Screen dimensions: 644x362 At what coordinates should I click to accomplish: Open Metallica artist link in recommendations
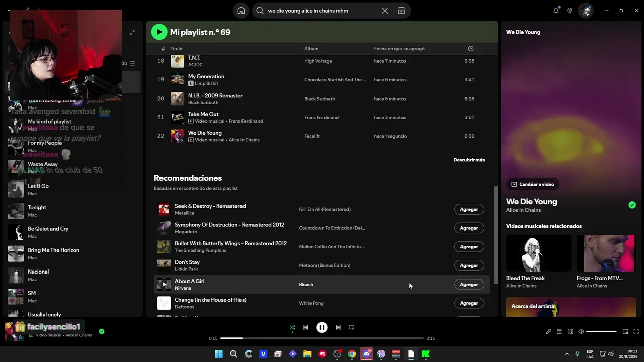[184, 213]
